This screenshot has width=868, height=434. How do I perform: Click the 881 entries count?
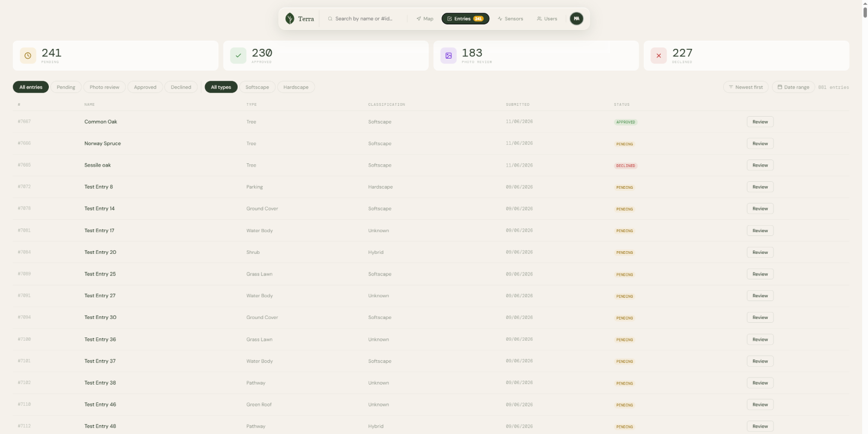(x=833, y=87)
